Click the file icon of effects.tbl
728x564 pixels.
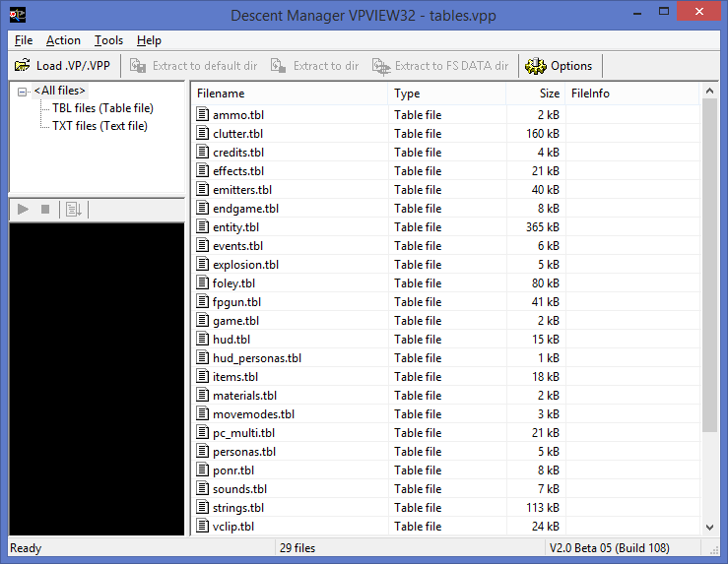[202, 170]
